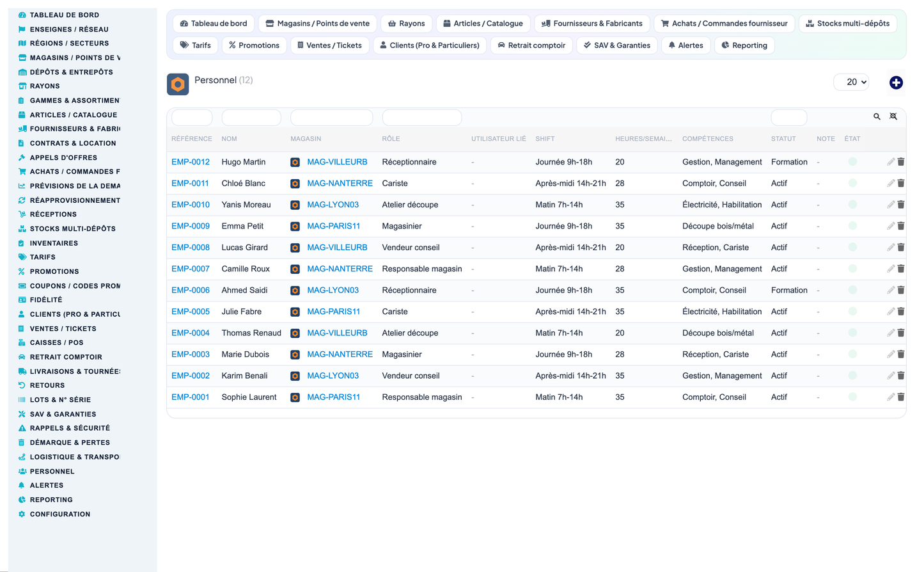Click the pencil edit icon for EMP-0012
Viewport: 924px width, 572px height.
(x=891, y=162)
